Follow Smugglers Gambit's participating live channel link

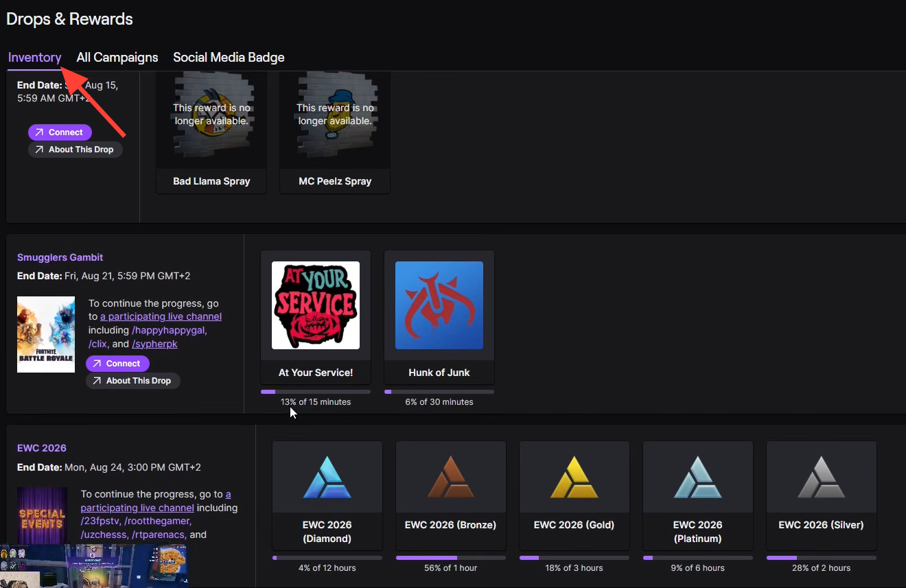[161, 316]
